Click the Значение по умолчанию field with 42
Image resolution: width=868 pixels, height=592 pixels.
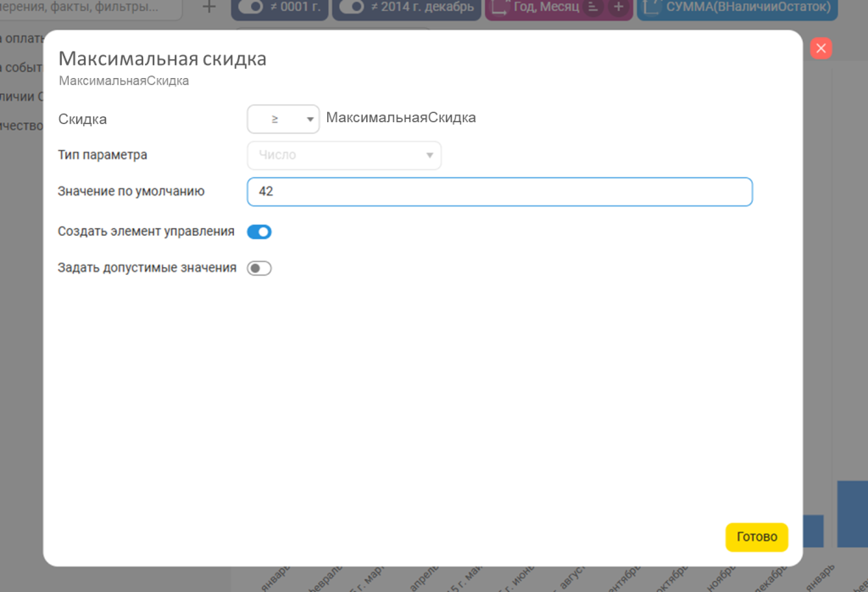pos(499,192)
